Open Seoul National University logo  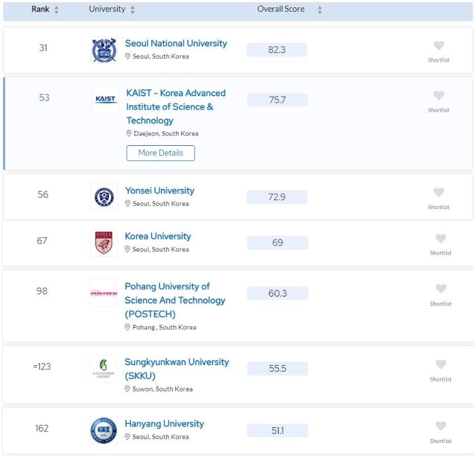coord(104,50)
